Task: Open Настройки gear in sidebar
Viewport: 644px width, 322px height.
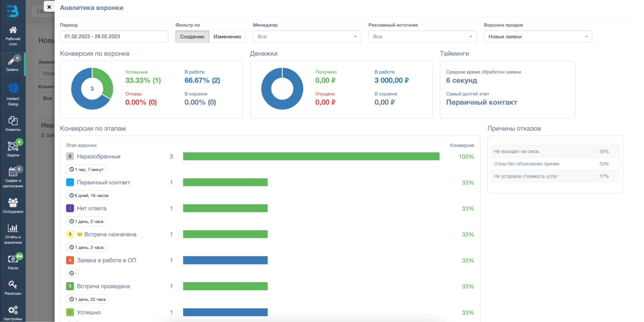Action: 13,313
